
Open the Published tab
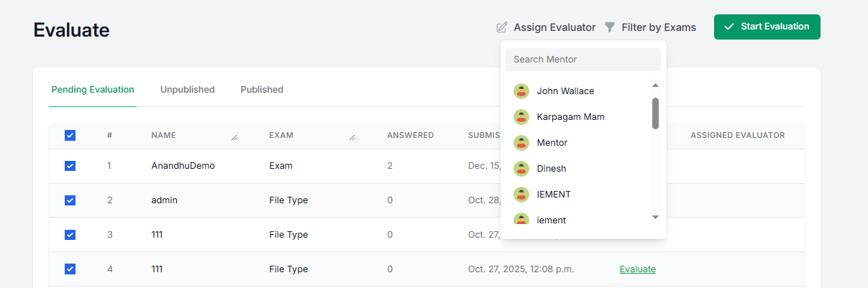pyautogui.click(x=262, y=90)
